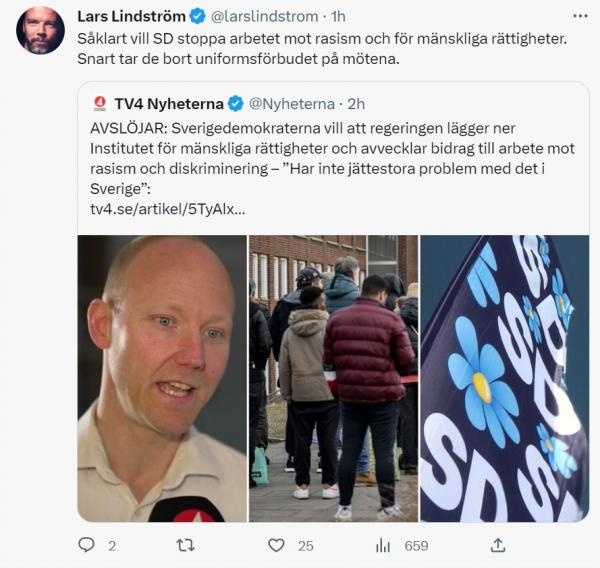Click TV4 Nyheterna's verified badge

coord(236,104)
